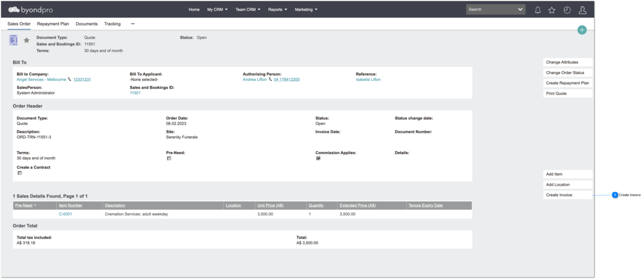Sort by Item Number column header
The height and width of the screenshot is (279, 644).
pyautogui.click(x=71, y=205)
